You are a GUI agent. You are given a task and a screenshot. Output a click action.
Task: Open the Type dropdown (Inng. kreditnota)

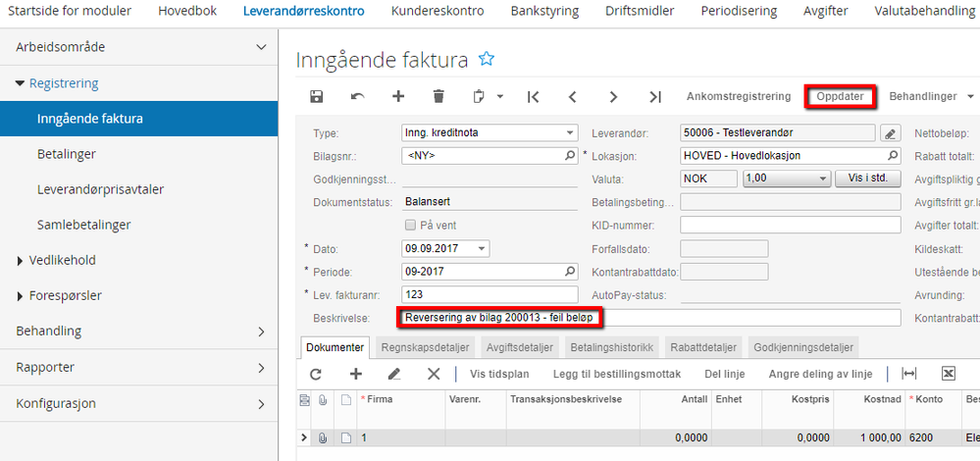[x=569, y=133]
